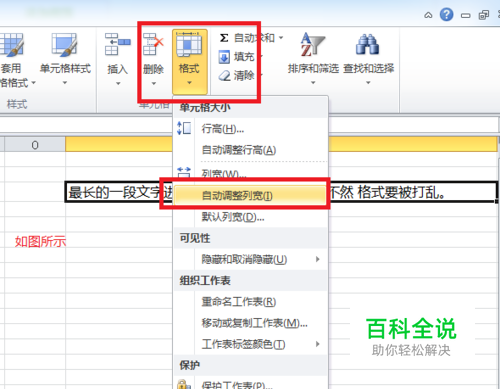Choose Row Height 行高(H)... menu item

tap(251, 129)
